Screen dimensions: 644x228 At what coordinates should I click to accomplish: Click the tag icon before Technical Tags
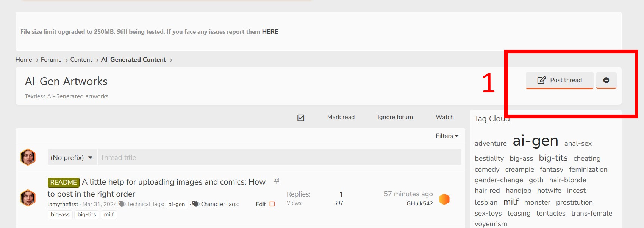coord(122,204)
